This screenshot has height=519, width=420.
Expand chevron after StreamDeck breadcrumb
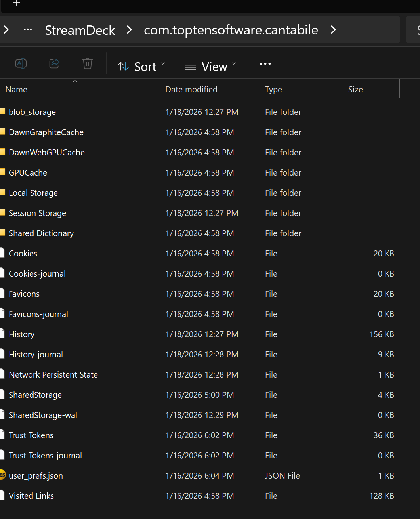click(x=129, y=30)
